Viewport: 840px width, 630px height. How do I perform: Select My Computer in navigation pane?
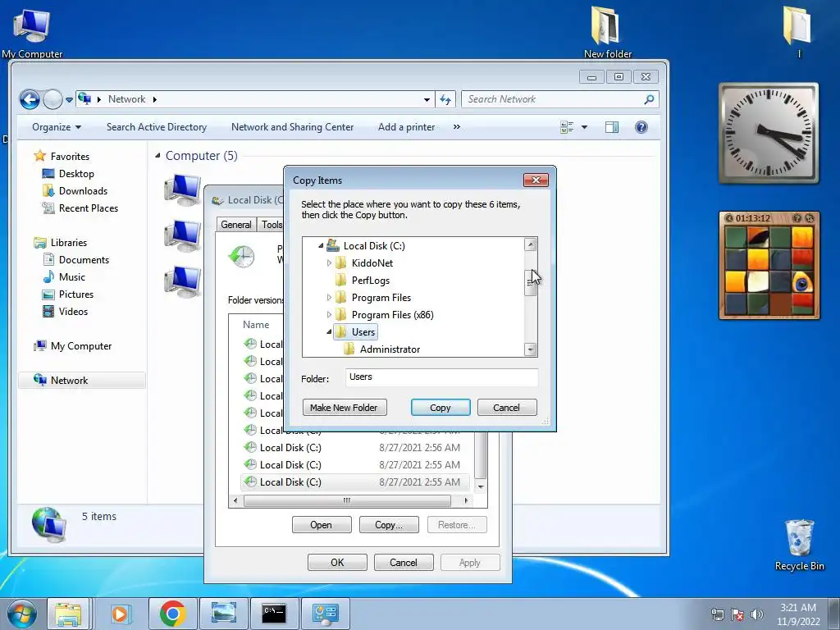pos(81,346)
